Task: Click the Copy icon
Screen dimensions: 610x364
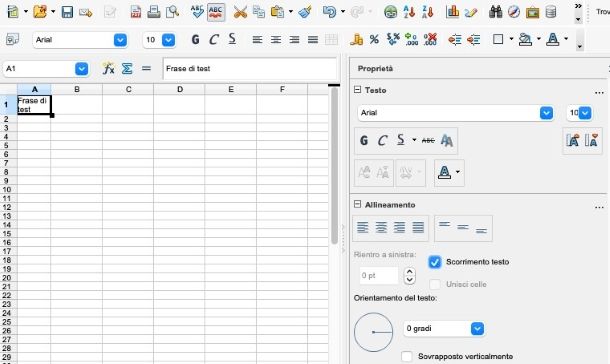Action: pos(259,12)
